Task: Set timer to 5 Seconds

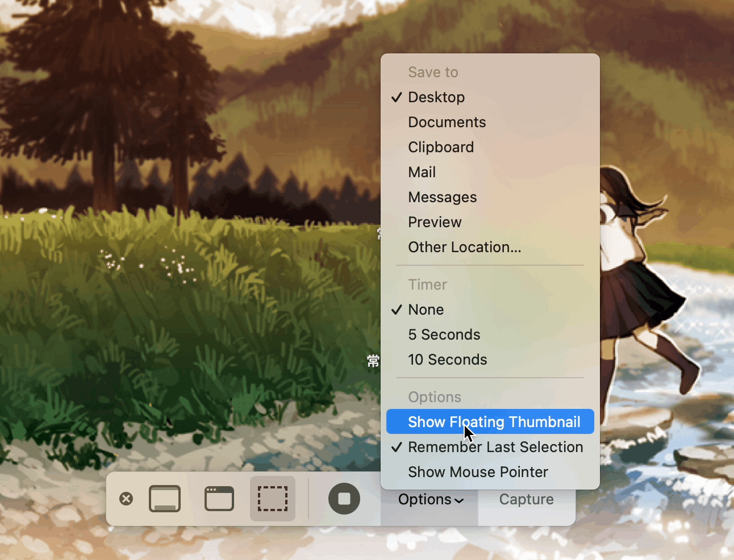Action: click(x=490, y=335)
